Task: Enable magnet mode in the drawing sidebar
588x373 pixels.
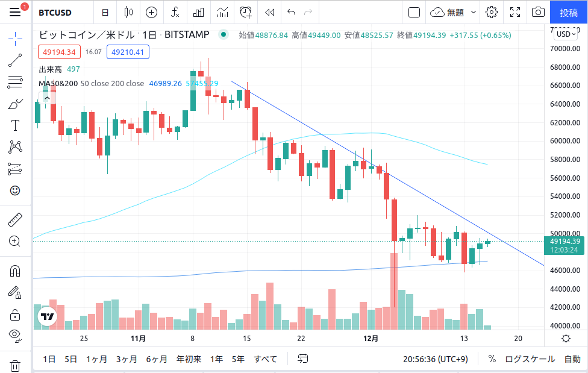Action: pyautogui.click(x=15, y=271)
